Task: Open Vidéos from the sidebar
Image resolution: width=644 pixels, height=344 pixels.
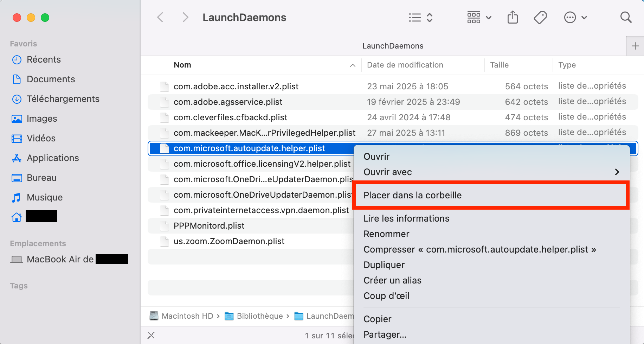Action: (x=41, y=138)
